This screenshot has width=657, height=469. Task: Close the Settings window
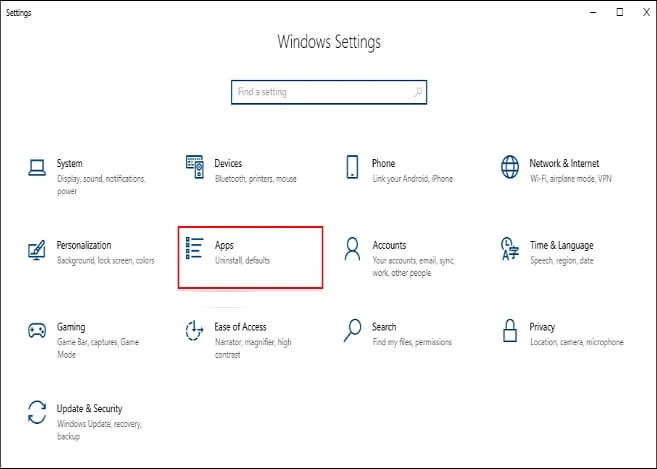[647, 13]
